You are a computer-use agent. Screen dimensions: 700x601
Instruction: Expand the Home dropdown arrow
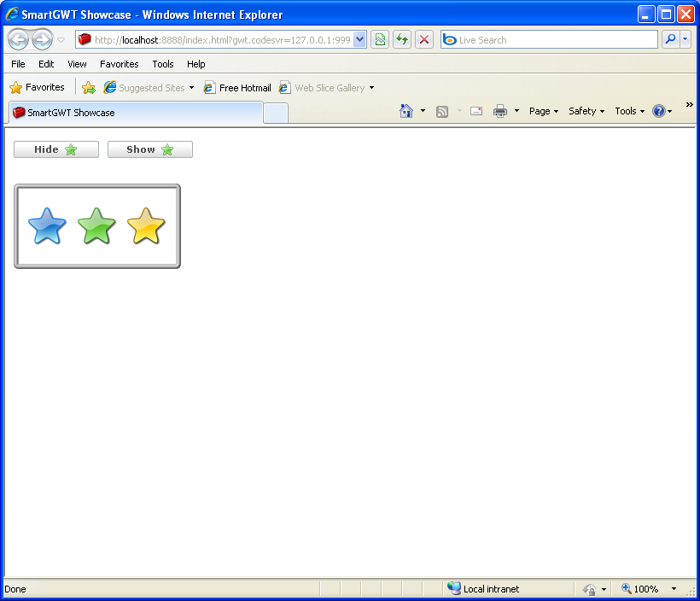[423, 111]
